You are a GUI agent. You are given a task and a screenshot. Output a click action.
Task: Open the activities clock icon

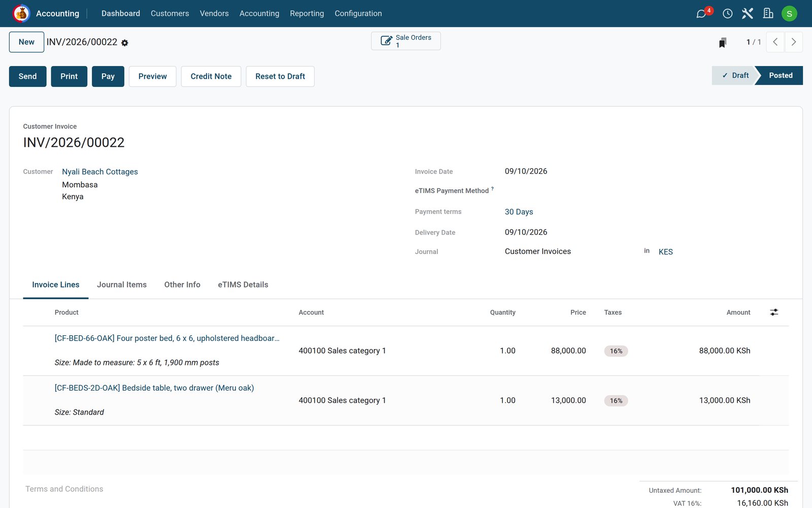[727, 14]
